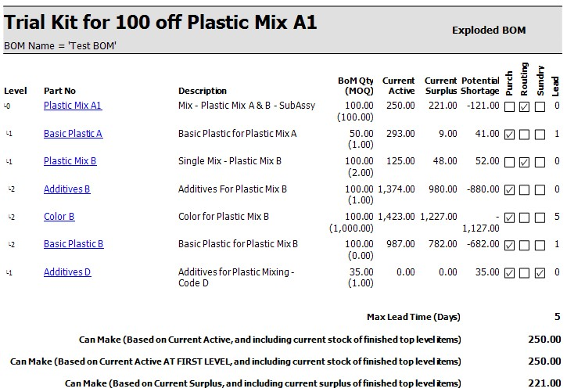567x392 pixels.
Task: Toggle Sundry checkbox in Additives D row
Action: [x=540, y=273]
